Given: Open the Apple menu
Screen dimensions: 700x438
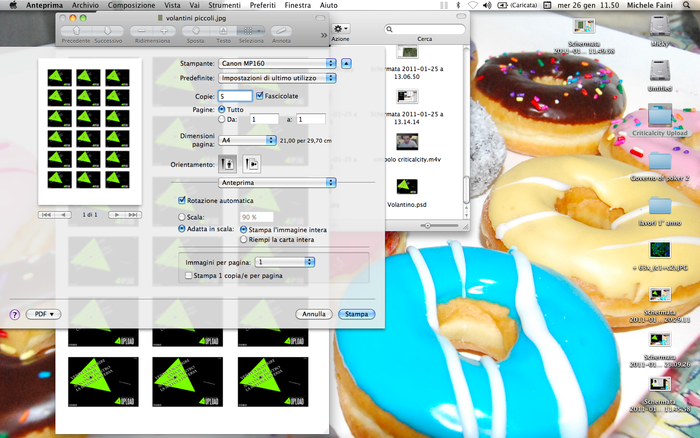Looking at the screenshot, I should tap(13, 5).
